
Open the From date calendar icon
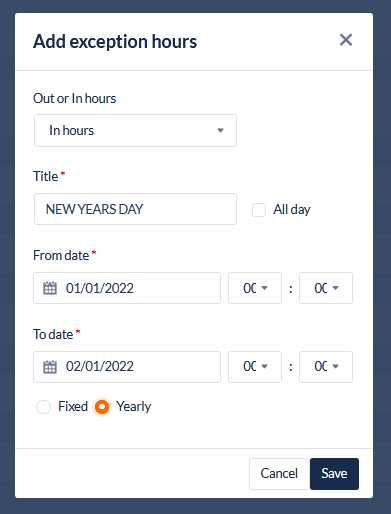pos(50,288)
